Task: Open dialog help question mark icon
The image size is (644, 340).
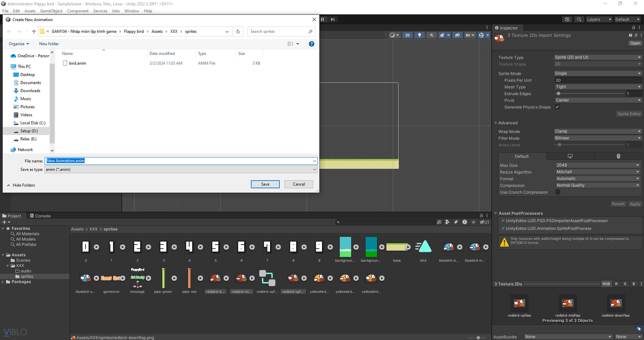Action: [311, 44]
